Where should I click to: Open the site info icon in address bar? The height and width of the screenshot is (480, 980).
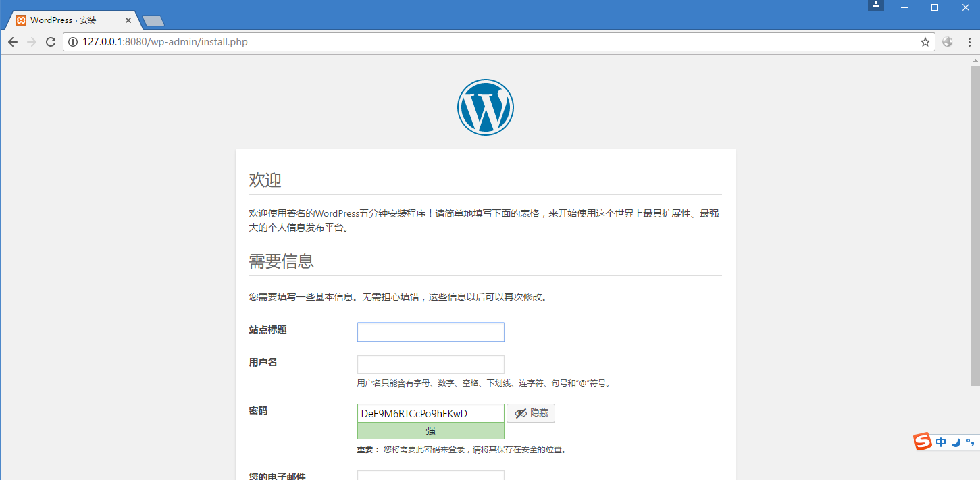point(72,41)
